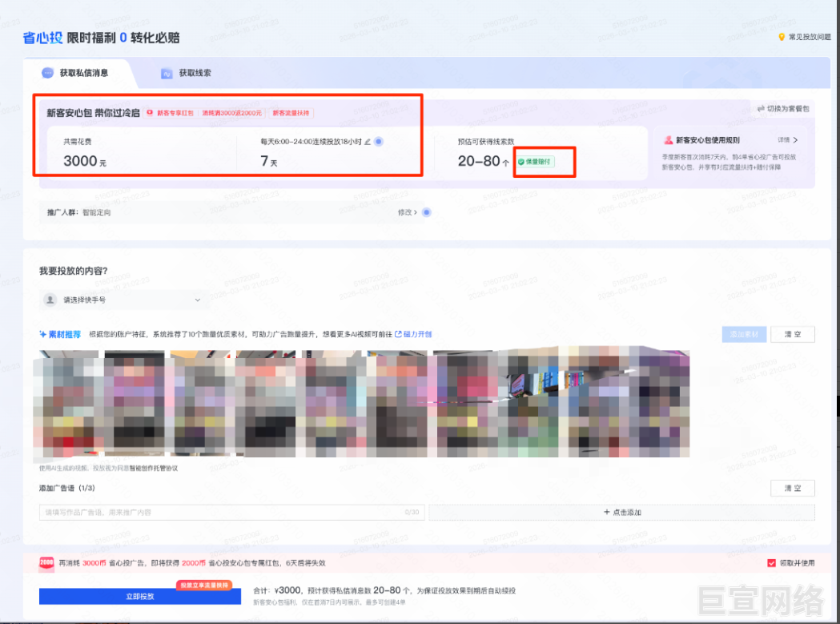The image size is (840, 624).
Task: Click the 保量赔付 green badge
Action: coord(535,161)
